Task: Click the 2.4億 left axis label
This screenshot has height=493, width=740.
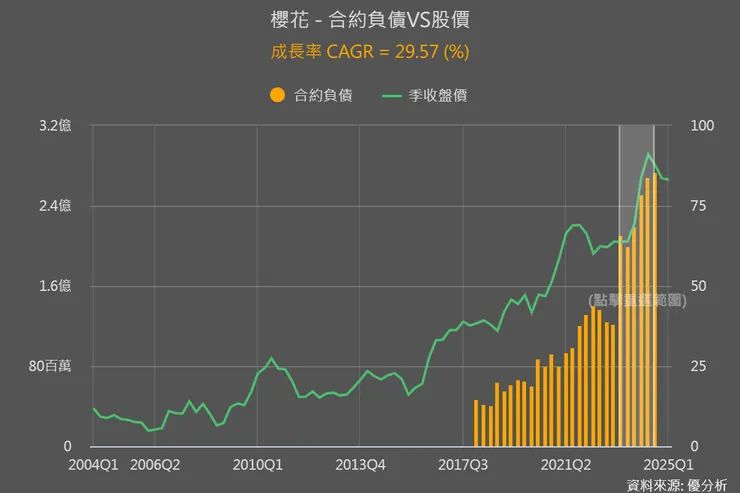Action: 55,206
